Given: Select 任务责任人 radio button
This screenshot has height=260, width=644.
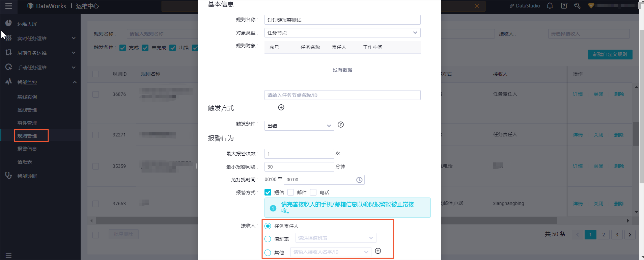Looking at the screenshot, I should coord(268,226).
